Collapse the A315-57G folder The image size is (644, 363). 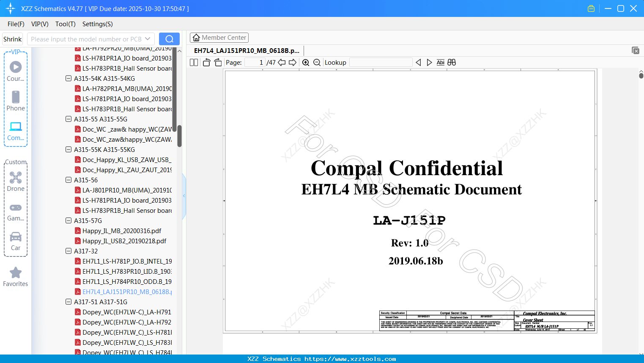(x=69, y=221)
